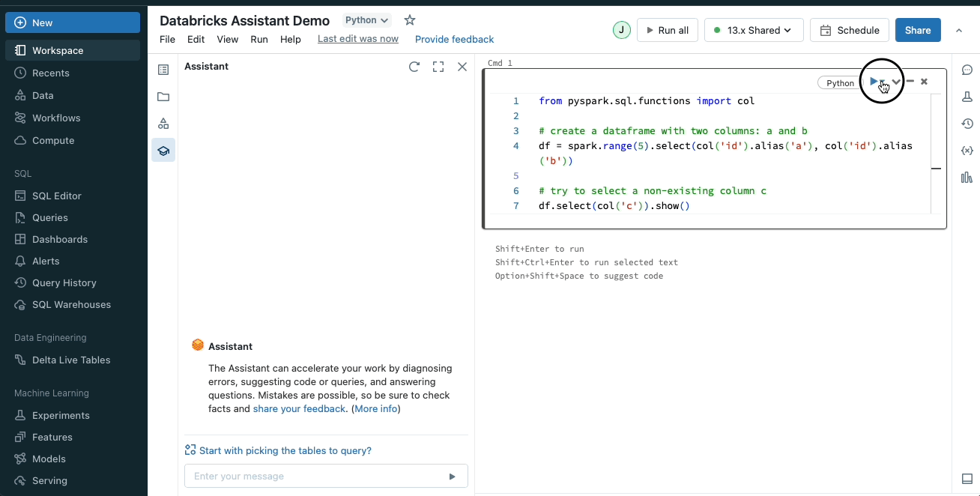Collapse the notebook header chevron
Viewport: 980px width, 496px height.
point(959,31)
